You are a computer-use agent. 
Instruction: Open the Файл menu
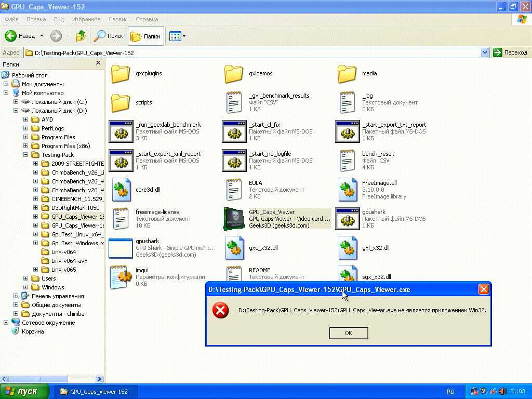[11, 19]
